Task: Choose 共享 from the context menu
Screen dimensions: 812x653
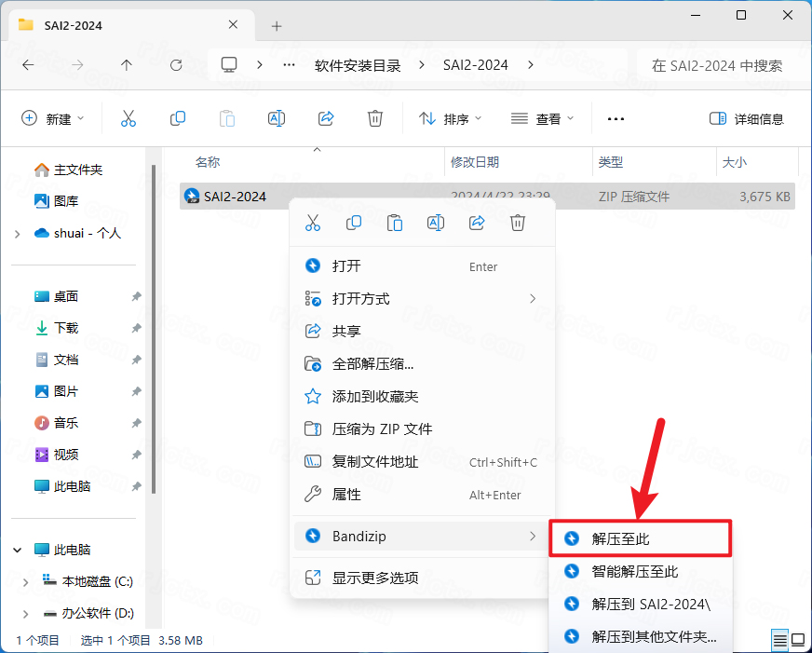Action: coord(422,331)
